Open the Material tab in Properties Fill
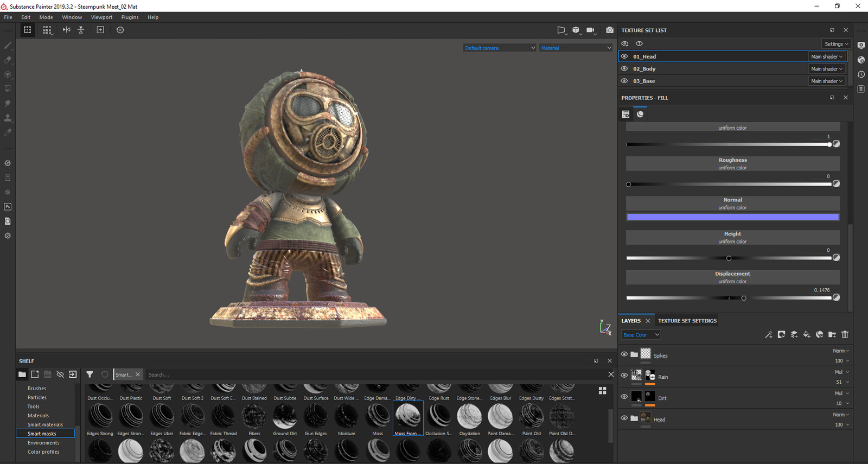Image resolution: width=868 pixels, height=464 pixels. [x=640, y=114]
